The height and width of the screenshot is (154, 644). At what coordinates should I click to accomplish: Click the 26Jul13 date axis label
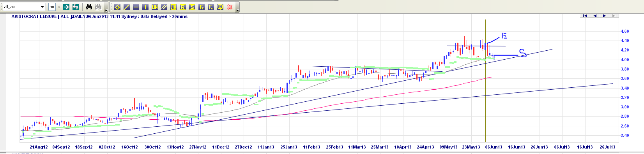click(x=607, y=147)
